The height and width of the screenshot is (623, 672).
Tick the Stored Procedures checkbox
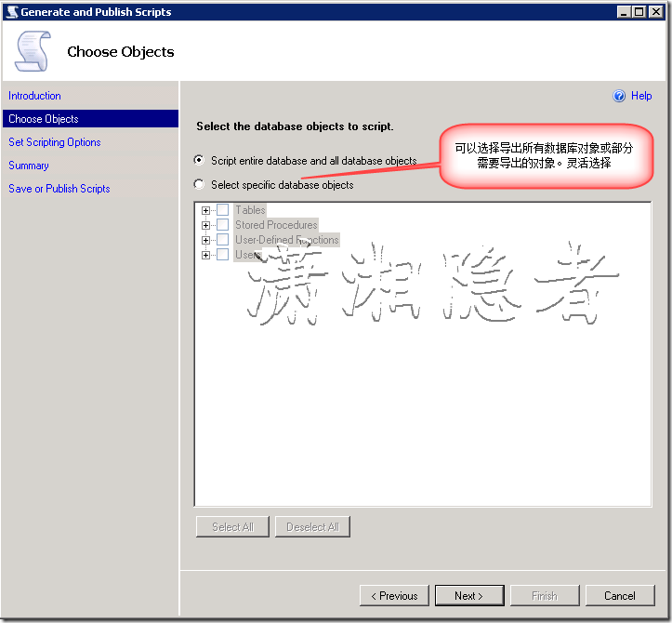click(223, 225)
